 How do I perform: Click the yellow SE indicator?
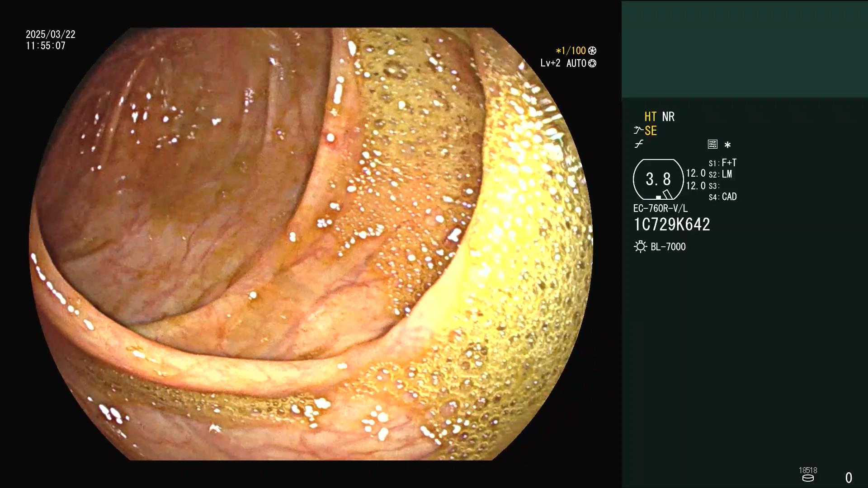[x=651, y=131]
